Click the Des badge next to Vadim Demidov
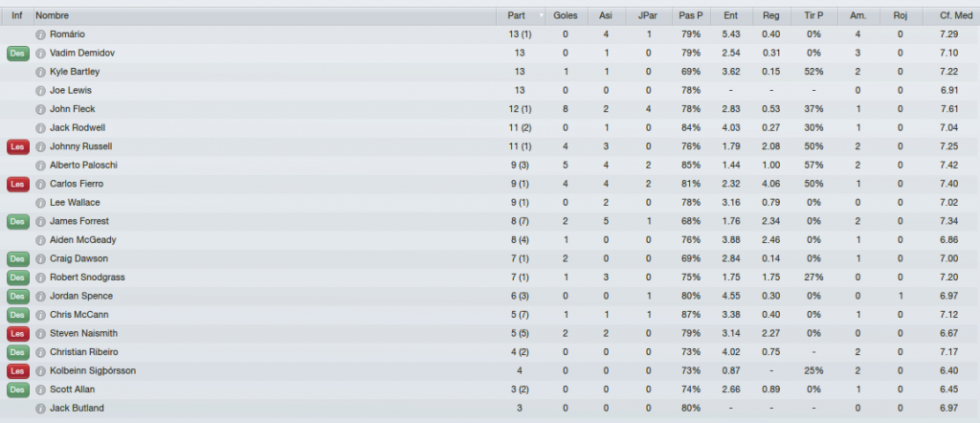980x423 pixels. coord(17,53)
